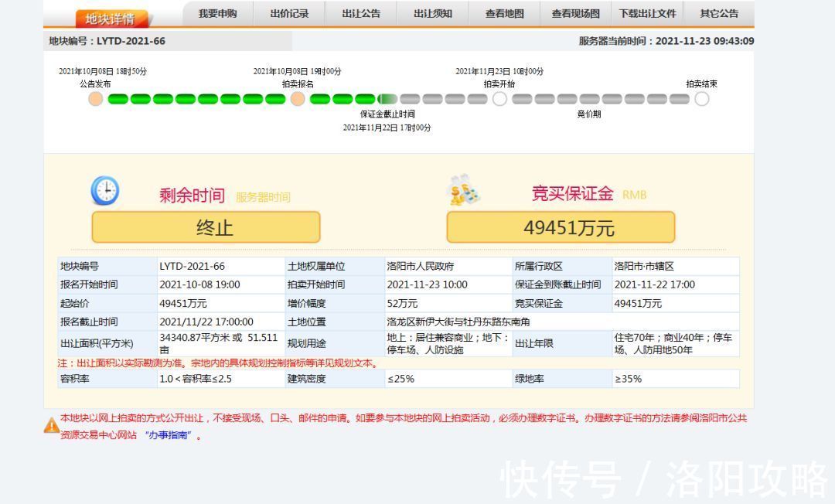Open 查看地图 to view the map
Viewport: 835px width, 504px height.
[x=503, y=13]
